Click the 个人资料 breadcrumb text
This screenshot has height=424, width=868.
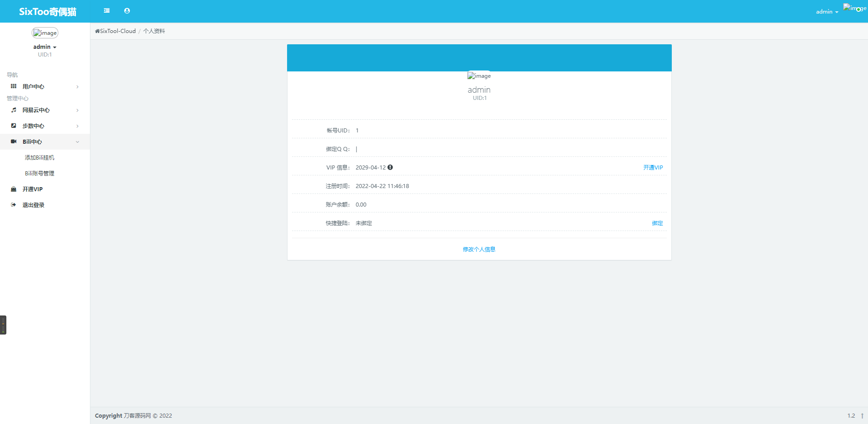click(x=154, y=31)
